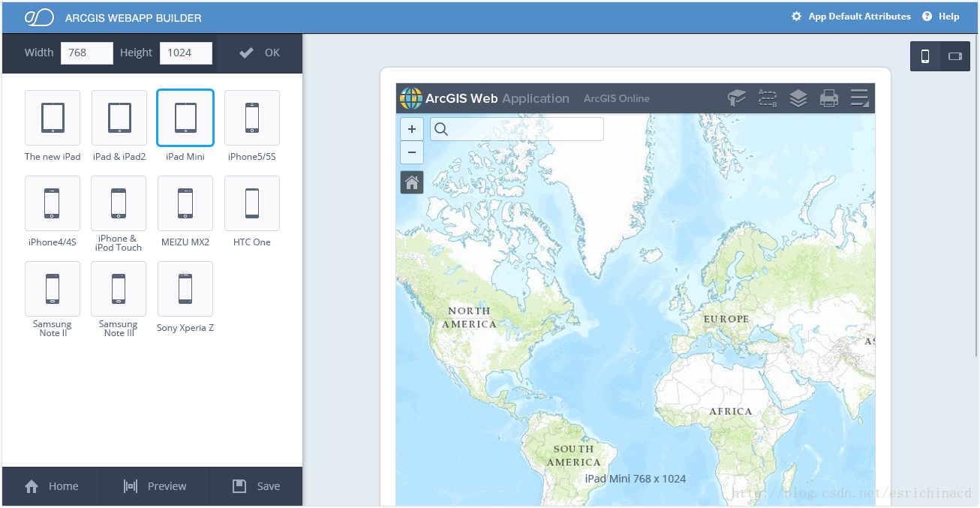Focus the Width input field

tap(87, 53)
